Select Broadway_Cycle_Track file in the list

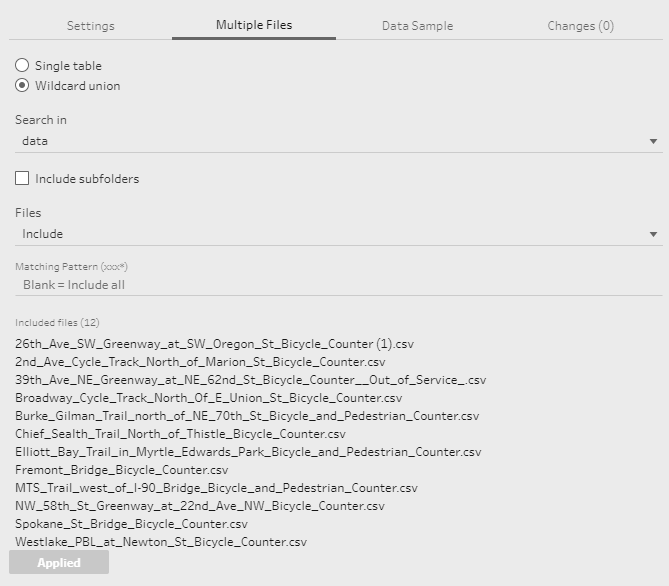209,398
